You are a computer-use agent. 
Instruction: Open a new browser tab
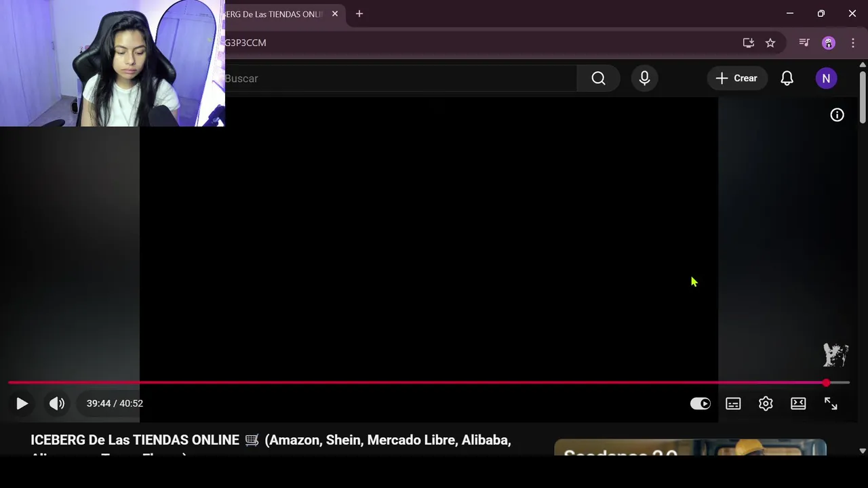pyautogui.click(x=359, y=14)
